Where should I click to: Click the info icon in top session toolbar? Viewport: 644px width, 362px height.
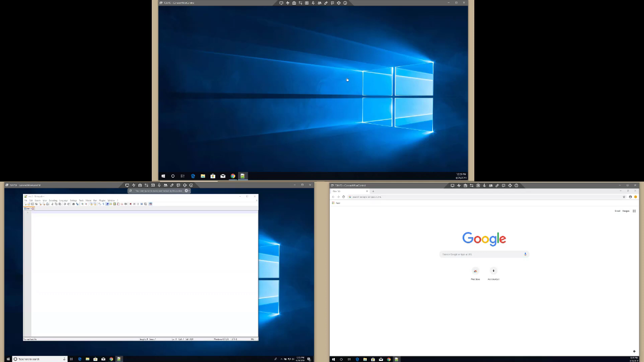point(345,3)
